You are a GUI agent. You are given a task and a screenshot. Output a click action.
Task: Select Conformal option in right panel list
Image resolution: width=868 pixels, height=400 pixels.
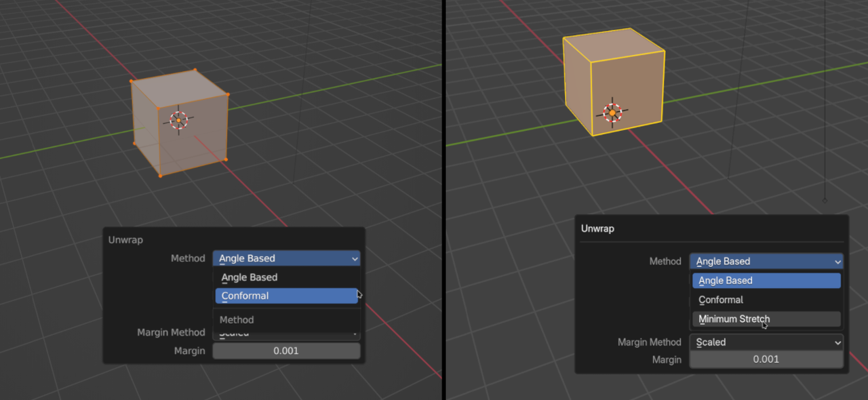click(x=766, y=300)
